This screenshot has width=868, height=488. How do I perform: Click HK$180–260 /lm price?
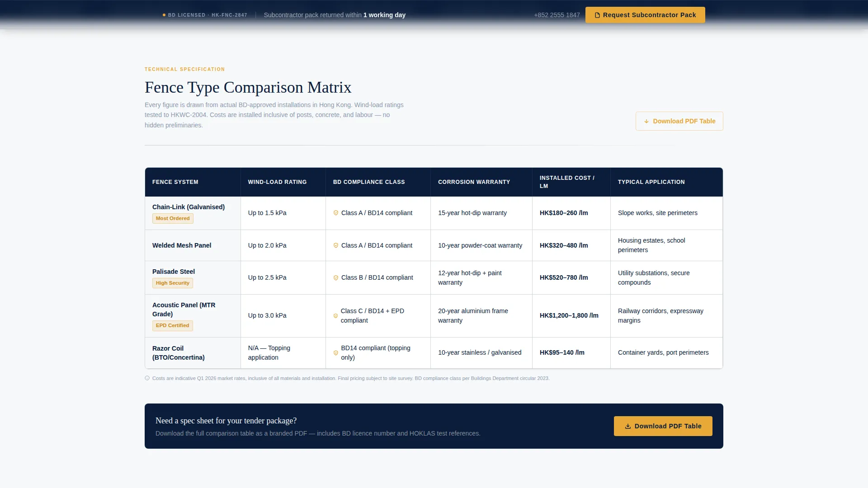[x=564, y=213]
